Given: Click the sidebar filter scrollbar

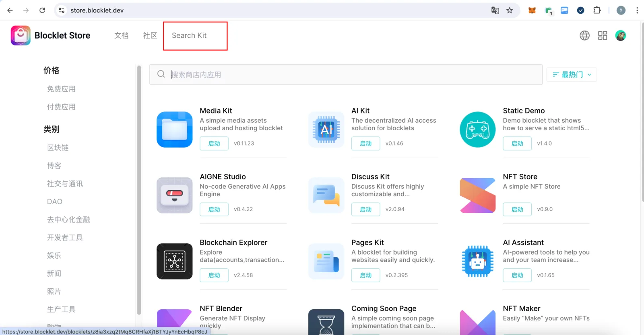Looking at the screenshot, I should (139, 190).
